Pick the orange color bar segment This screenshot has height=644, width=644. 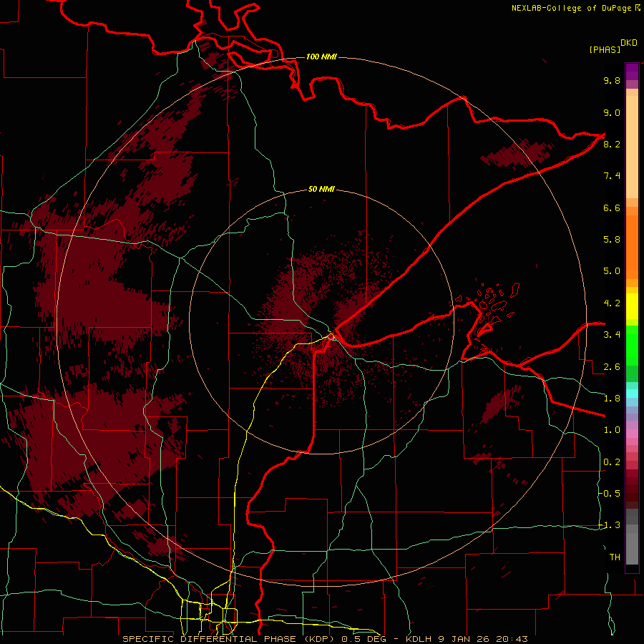pos(632,248)
